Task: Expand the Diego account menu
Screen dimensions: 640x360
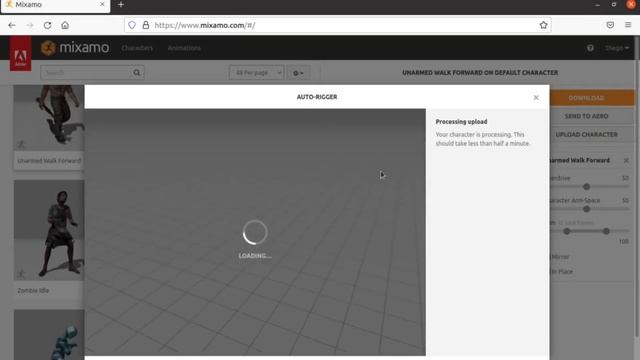Action: pos(617,48)
